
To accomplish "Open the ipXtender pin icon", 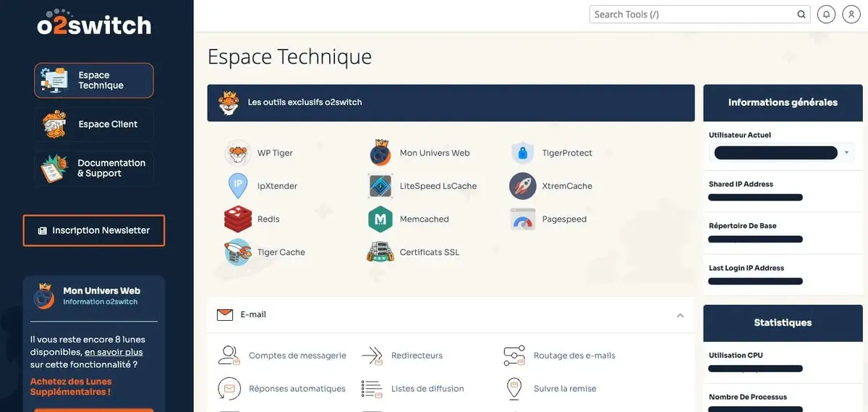I will click(x=237, y=186).
